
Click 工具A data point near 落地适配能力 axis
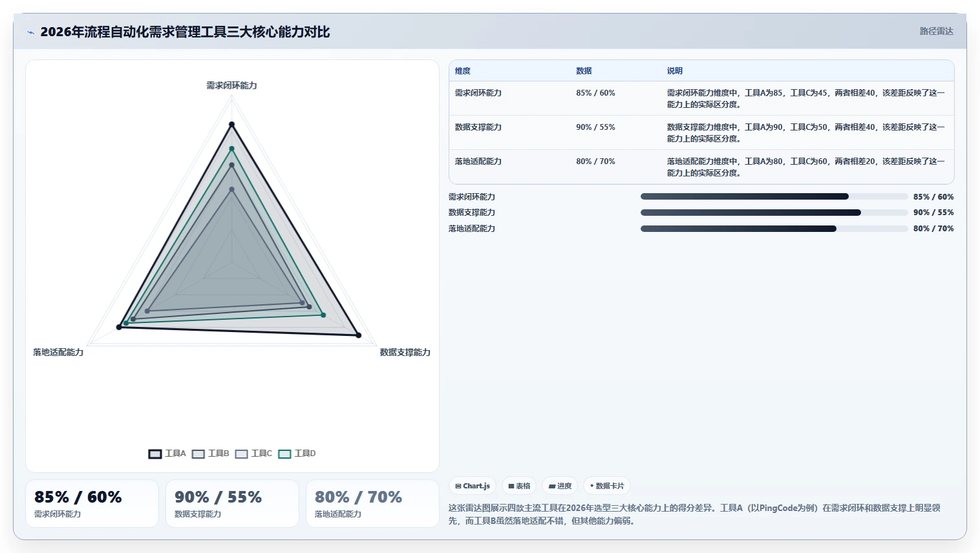pyautogui.click(x=119, y=328)
